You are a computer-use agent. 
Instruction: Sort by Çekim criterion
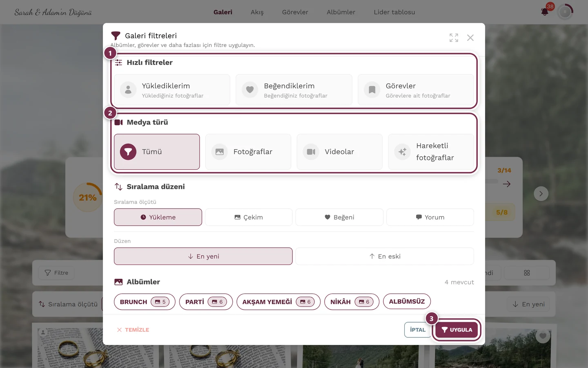tap(249, 217)
